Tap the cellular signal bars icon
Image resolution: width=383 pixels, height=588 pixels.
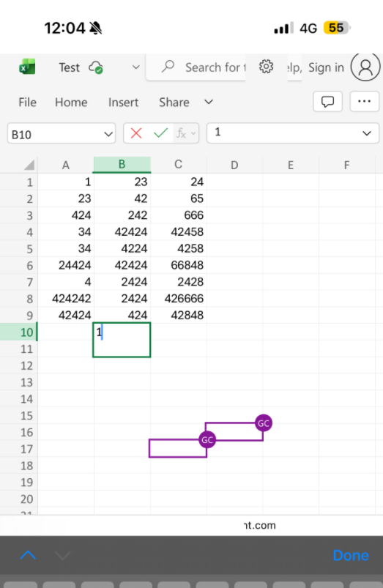click(283, 28)
